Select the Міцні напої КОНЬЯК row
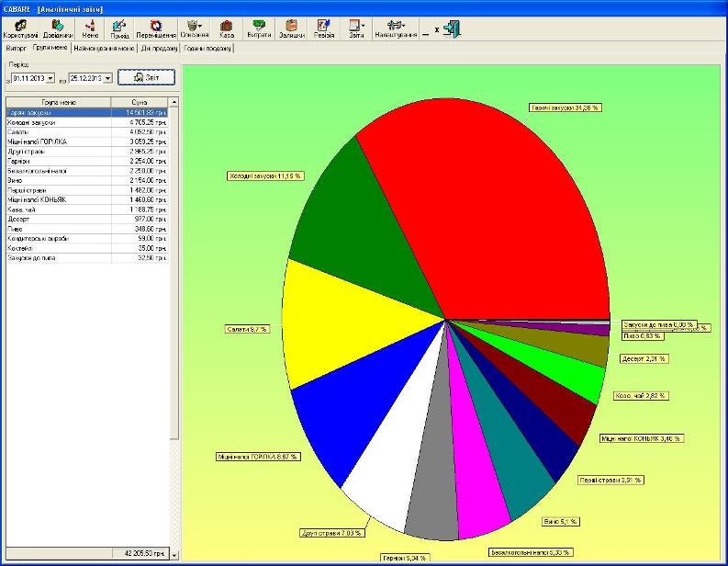Image resolution: width=728 pixels, height=566 pixels. tap(87, 199)
